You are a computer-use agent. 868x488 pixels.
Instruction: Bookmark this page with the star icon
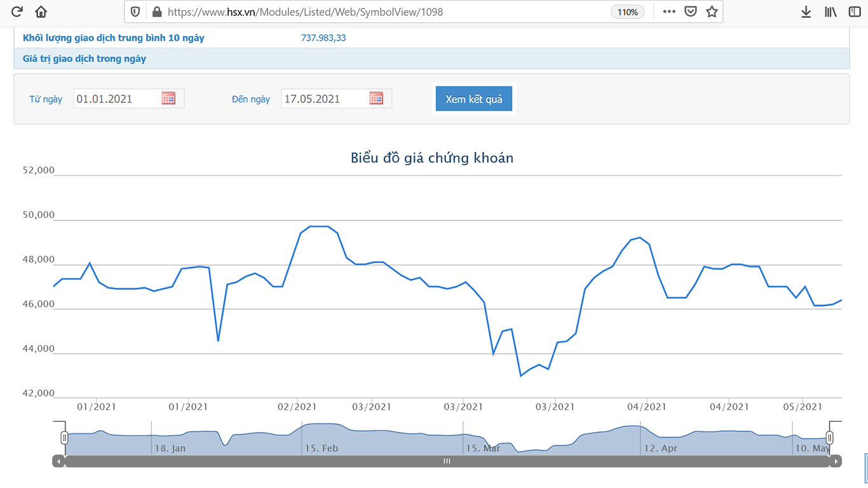point(712,11)
